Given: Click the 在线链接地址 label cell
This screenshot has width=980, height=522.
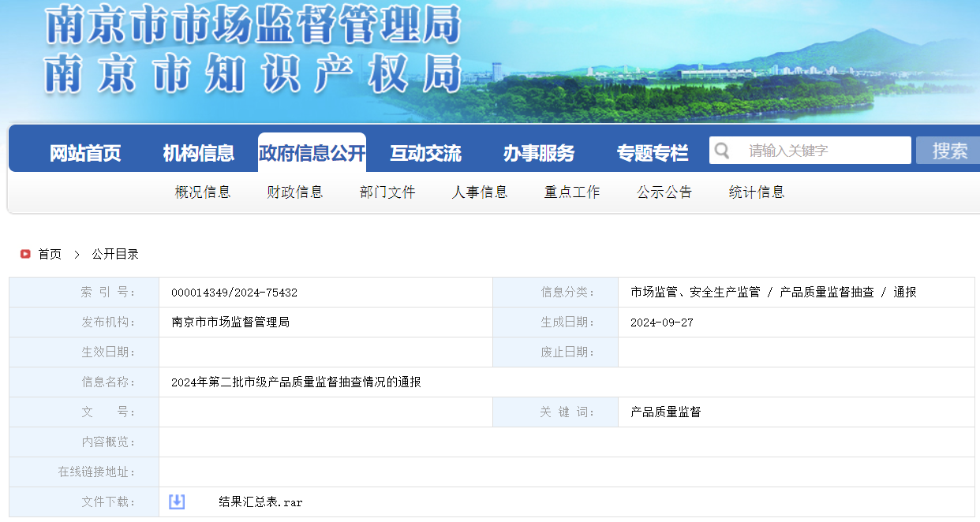Looking at the screenshot, I should point(84,472).
